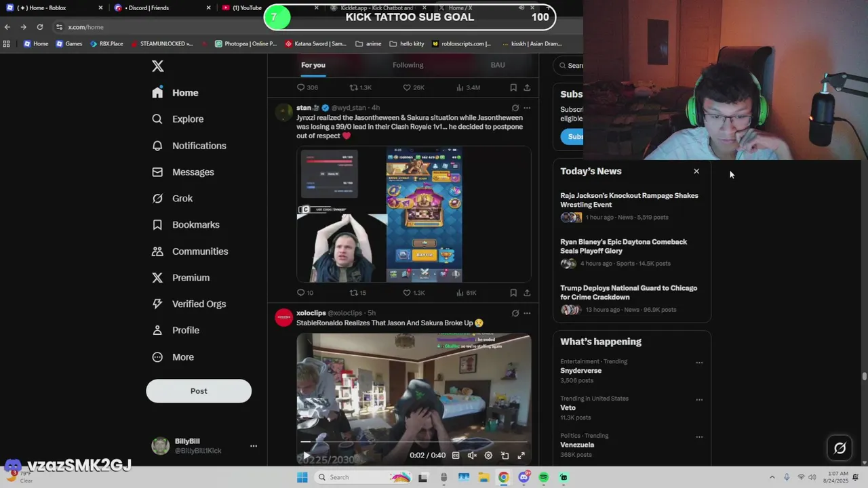
Task: Open Explore from the sidebar
Action: point(178,119)
